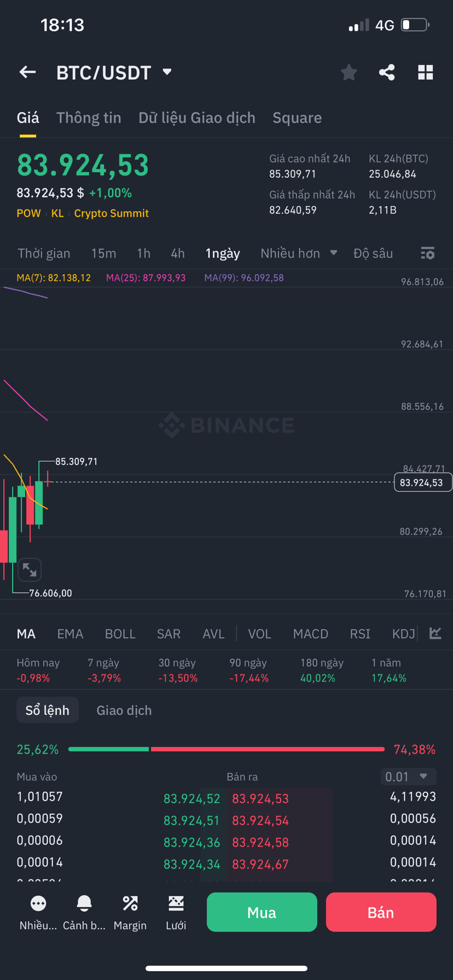Screen dimensions: 453x980
Task: Tap the buy/sell ratio bar
Action: pos(226,749)
